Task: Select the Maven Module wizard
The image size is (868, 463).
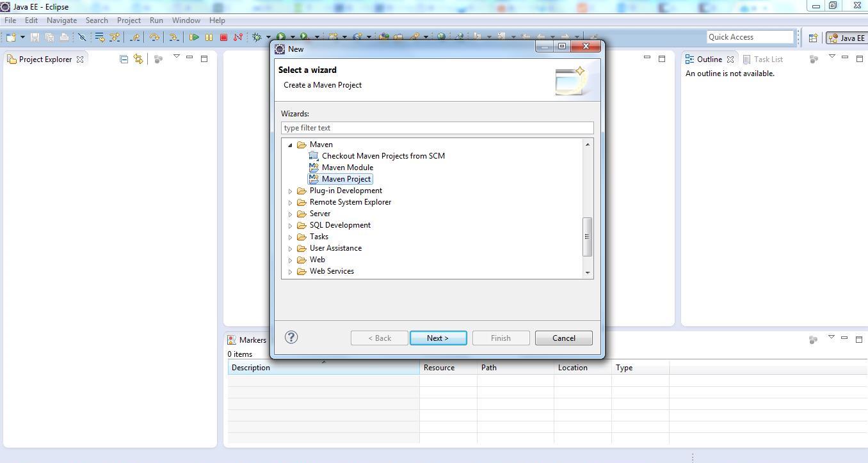Action: point(347,168)
